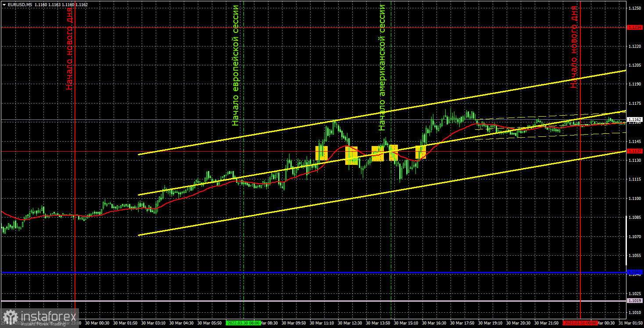The height and width of the screenshot is (328, 644).
Task: Click the 30 Mar 17:50 time label
Action: click(462, 323)
